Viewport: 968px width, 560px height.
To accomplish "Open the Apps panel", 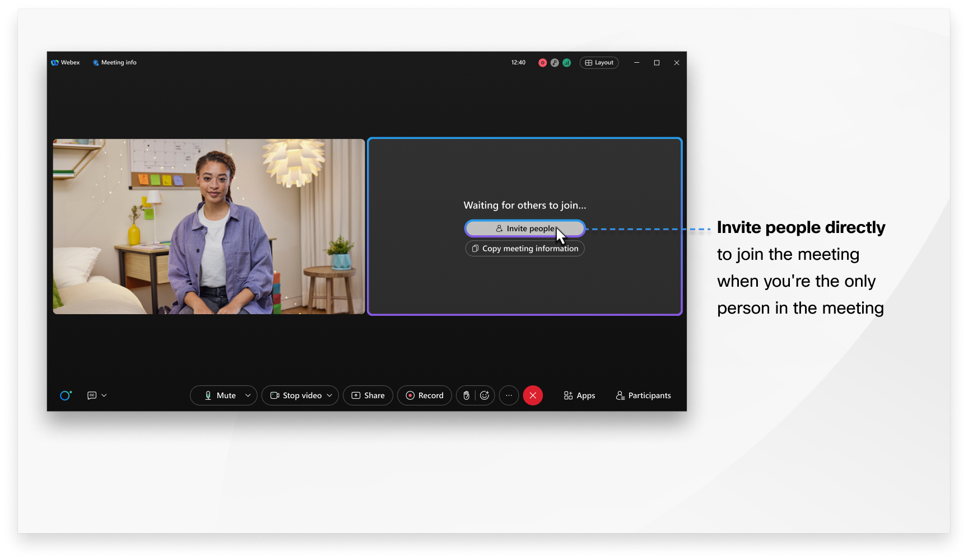I will tap(579, 395).
